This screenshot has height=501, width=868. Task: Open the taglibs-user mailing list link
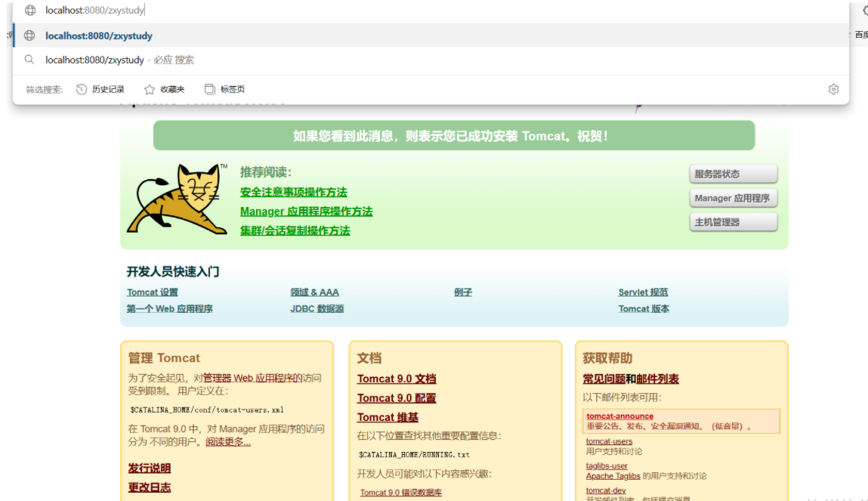pyautogui.click(x=607, y=466)
